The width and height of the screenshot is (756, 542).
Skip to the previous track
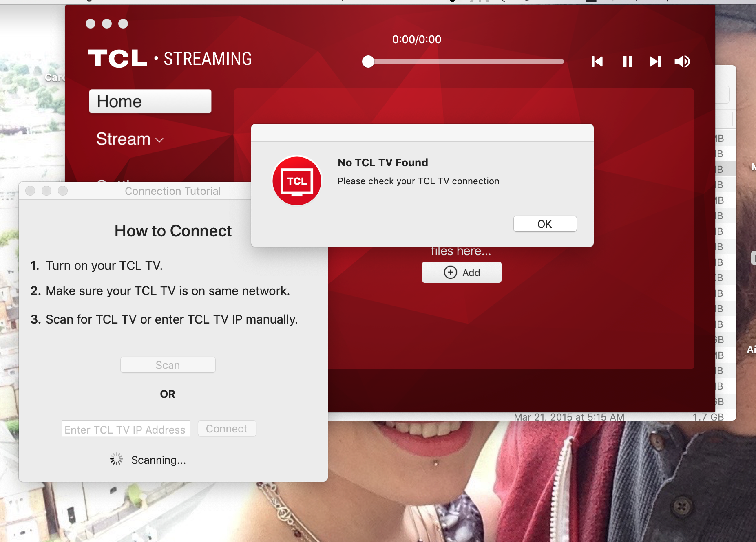(x=597, y=62)
